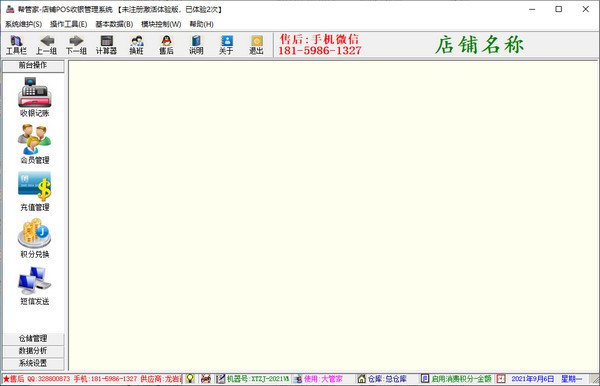Minimize the POS application window
The image size is (600, 386).
[532, 9]
